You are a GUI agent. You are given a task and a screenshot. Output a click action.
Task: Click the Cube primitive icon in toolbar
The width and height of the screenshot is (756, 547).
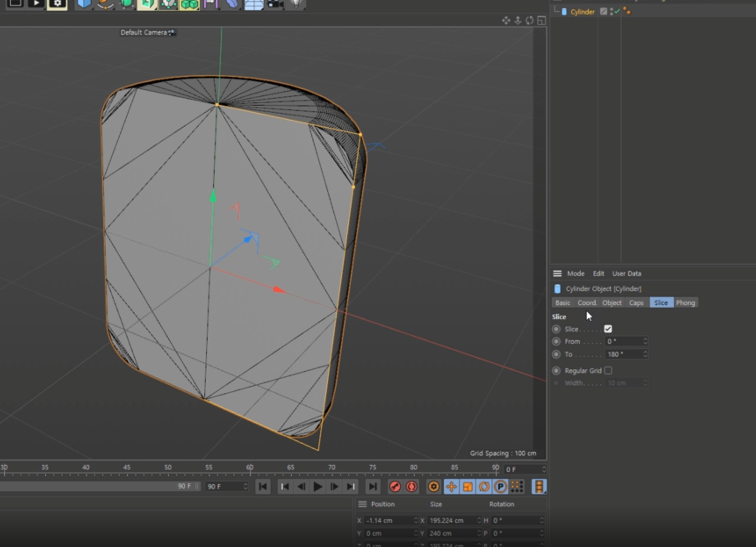(x=83, y=4)
